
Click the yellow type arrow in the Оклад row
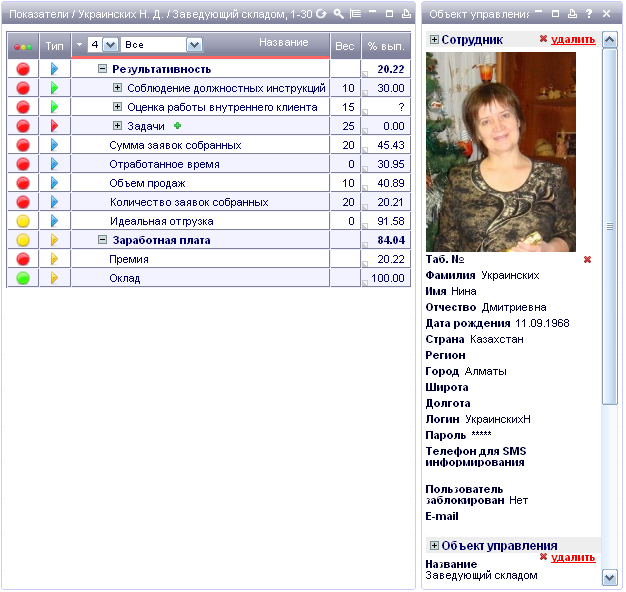click(55, 278)
